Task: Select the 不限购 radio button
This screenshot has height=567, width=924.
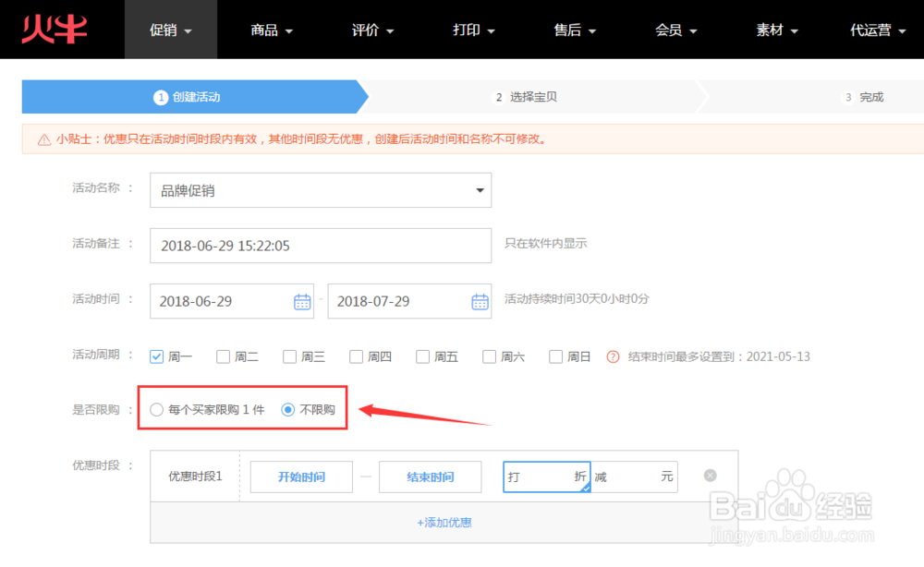Action: pyautogui.click(x=287, y=410)
